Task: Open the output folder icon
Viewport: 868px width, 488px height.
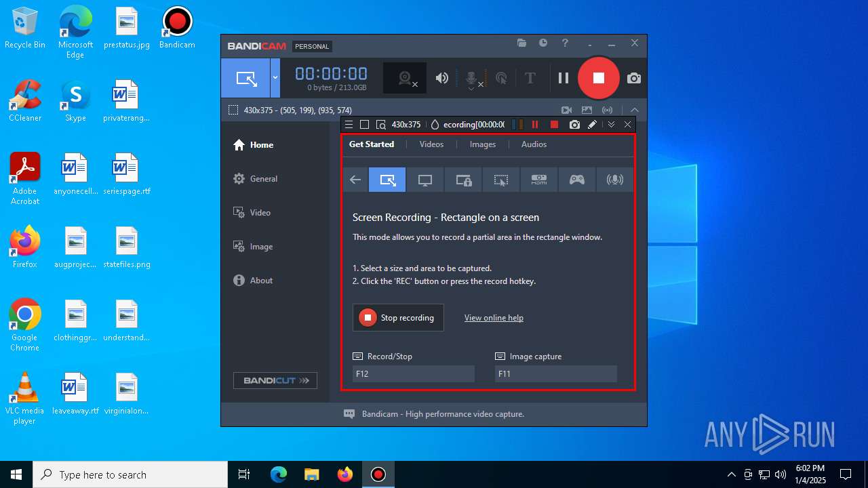Action: (x=521, y=43)
